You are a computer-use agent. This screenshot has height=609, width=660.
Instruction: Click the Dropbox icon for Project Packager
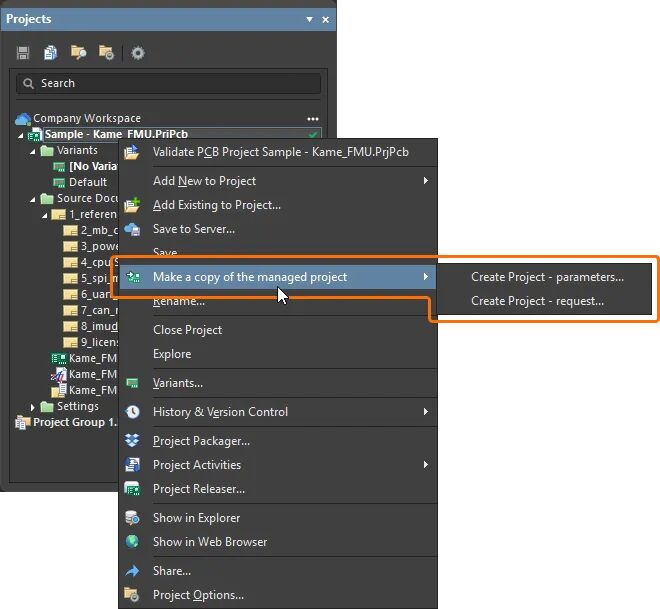(132, 441)
